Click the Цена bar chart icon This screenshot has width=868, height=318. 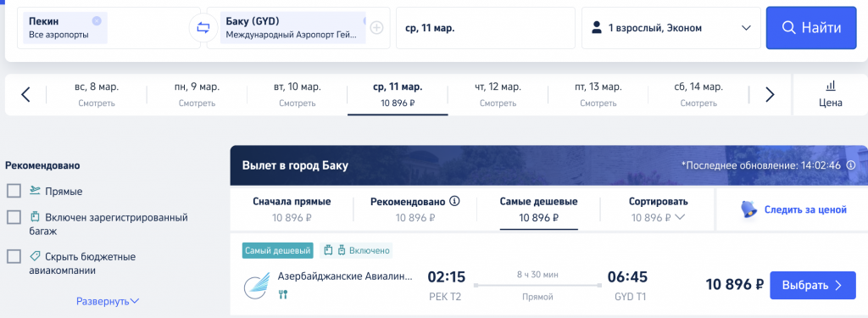831,86
